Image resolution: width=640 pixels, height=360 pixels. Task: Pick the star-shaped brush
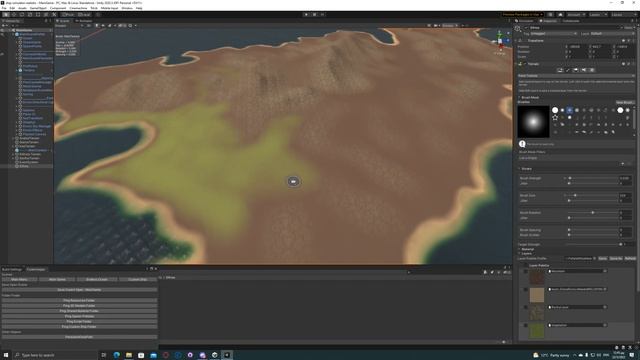[555, 118]
